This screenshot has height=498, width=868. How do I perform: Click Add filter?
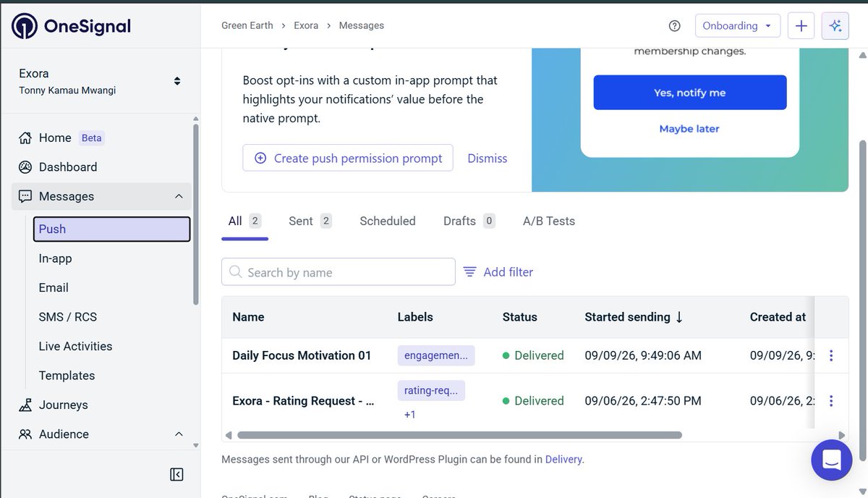(498, 272)
